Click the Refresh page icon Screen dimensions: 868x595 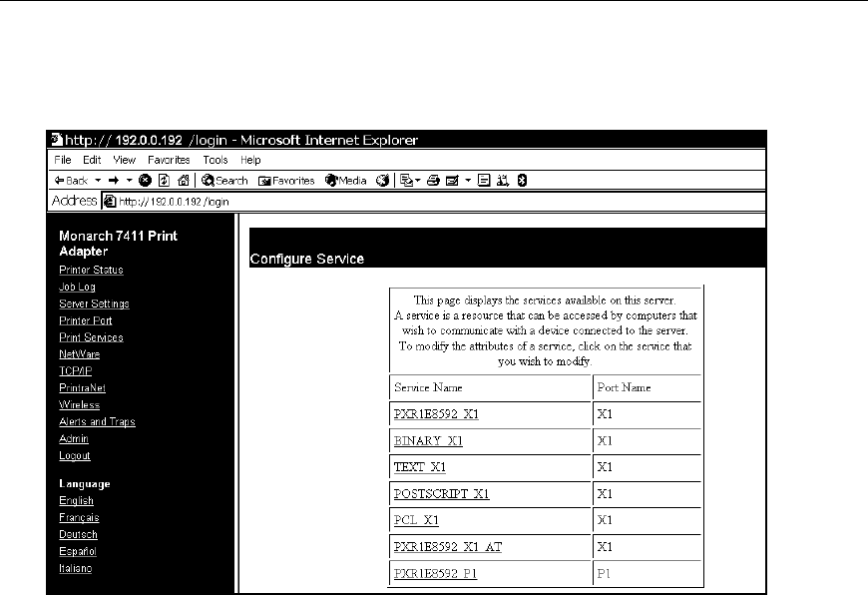coord(164,180)
